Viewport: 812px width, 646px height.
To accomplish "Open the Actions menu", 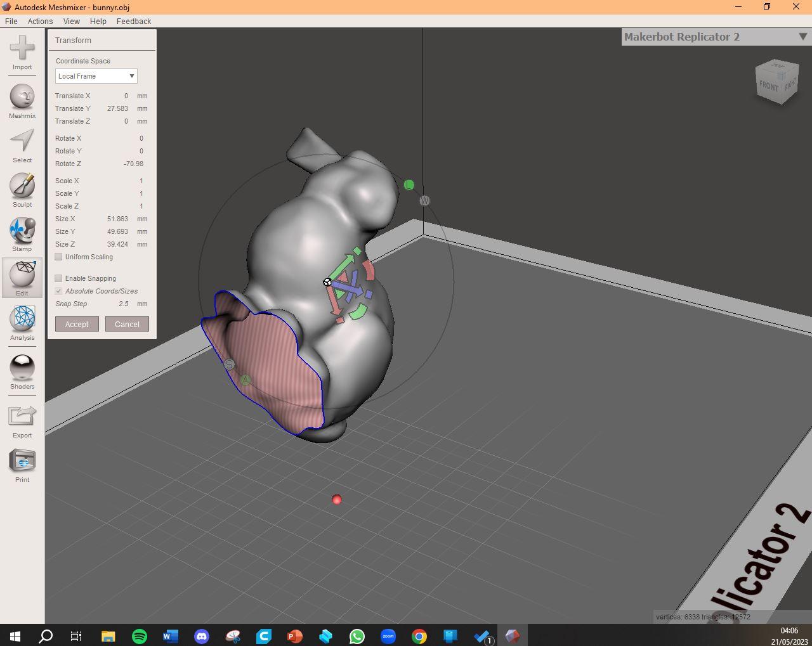I will (x=40, y=21).
